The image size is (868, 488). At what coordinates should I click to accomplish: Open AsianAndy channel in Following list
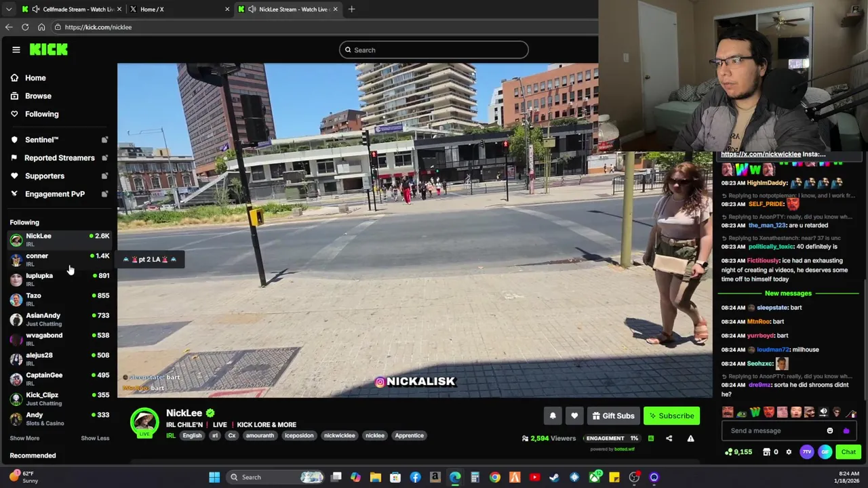59,319
